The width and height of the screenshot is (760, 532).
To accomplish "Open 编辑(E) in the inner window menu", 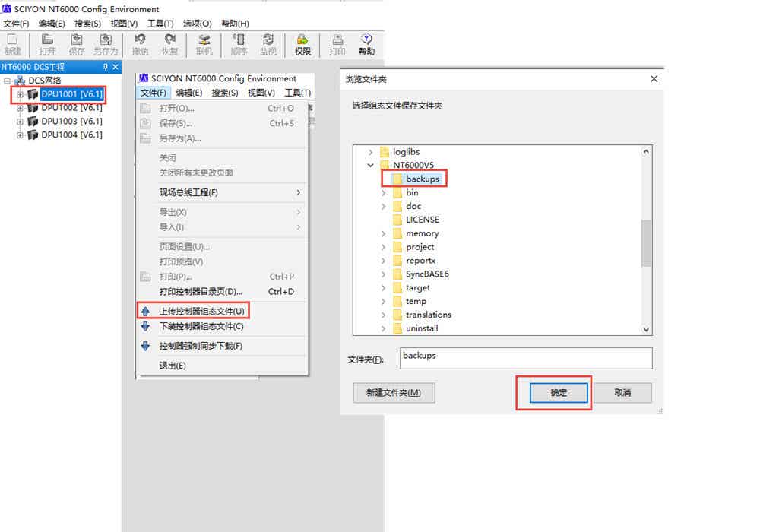I will (189, 93).
